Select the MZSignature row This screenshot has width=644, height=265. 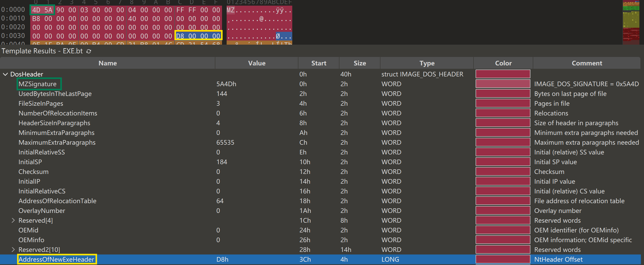point(38,84)
